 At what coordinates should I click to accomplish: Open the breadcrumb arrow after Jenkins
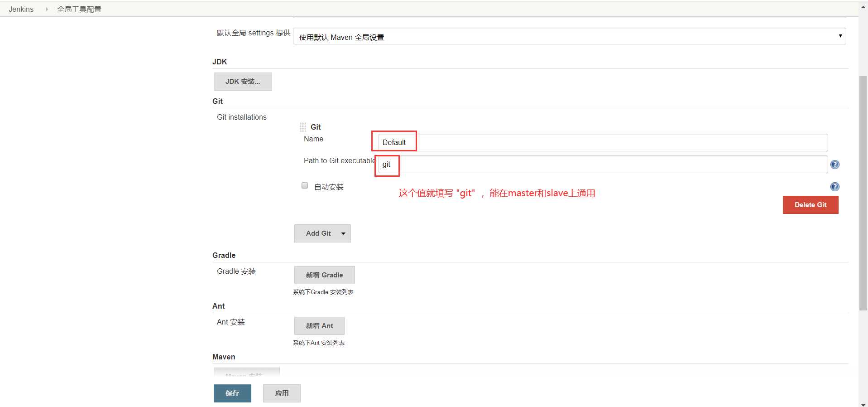click(x=46, y=9)
